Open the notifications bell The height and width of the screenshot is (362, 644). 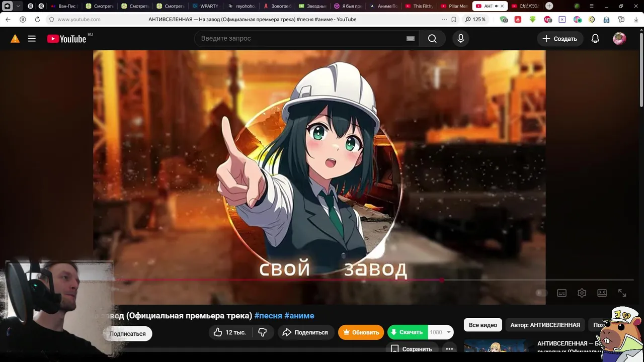coord(595,39)
